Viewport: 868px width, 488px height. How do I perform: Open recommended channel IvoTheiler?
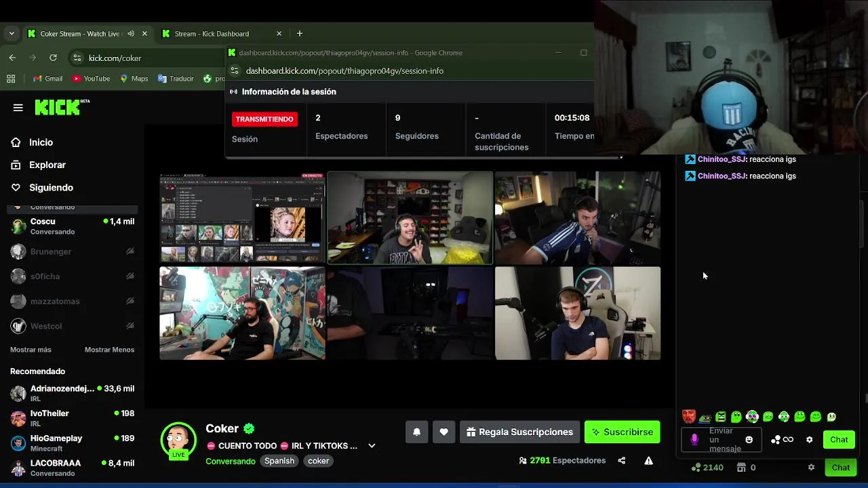[72, 418]
